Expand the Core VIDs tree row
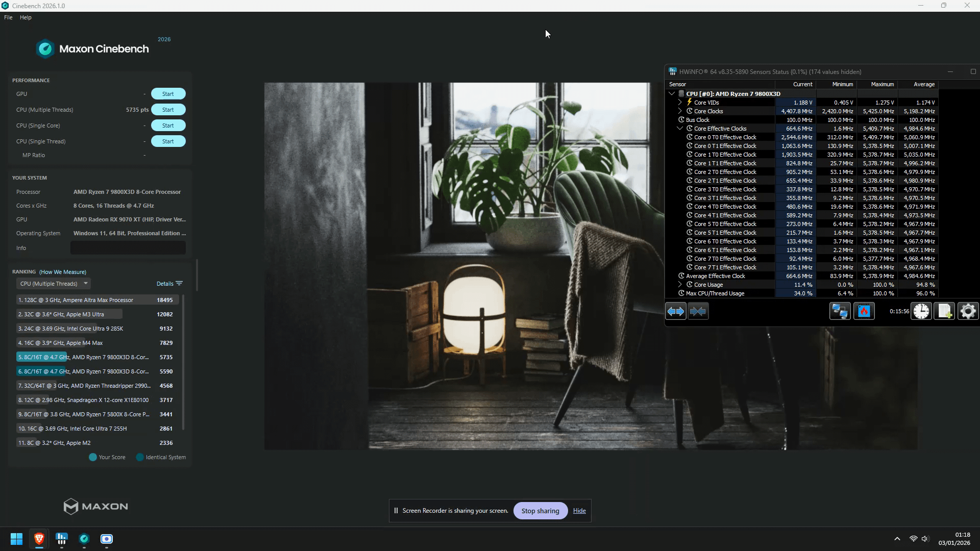 (x=680, y=103)
